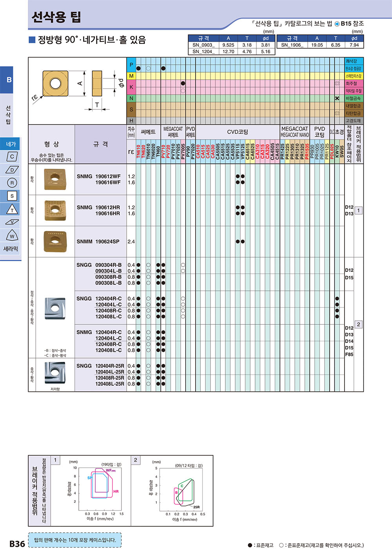Select the TN610 grade column header

tap(138, 151)
